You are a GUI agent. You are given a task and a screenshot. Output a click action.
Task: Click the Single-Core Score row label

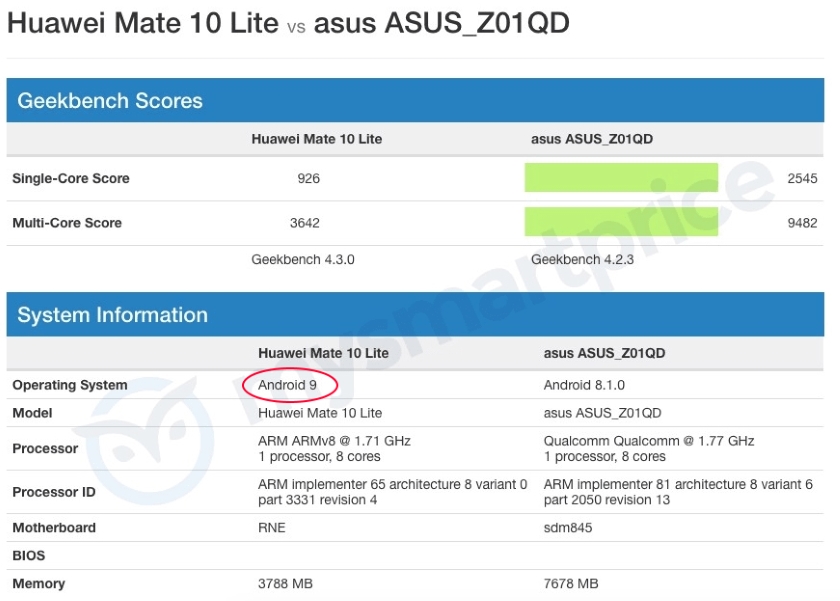click(71, 178)
